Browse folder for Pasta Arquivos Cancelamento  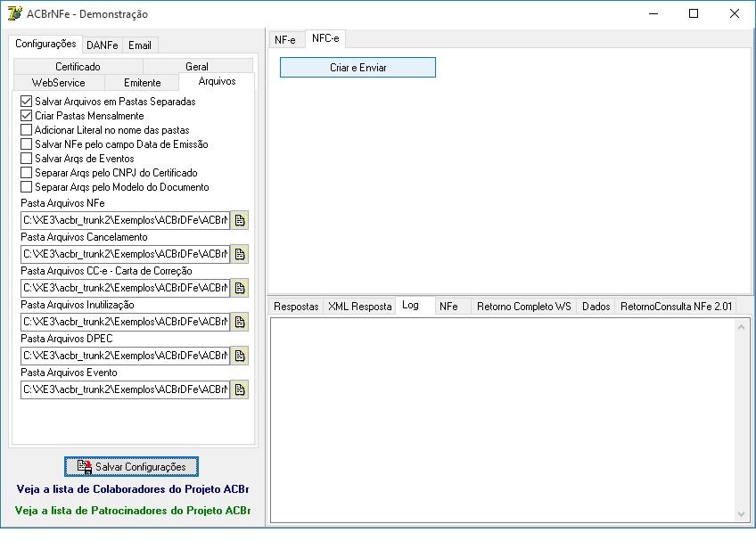(240, 254)
